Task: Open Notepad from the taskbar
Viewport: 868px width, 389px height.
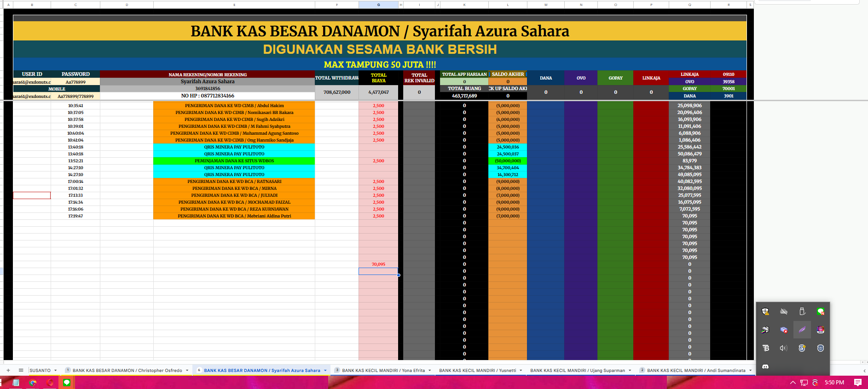Action: coord(16,383)
